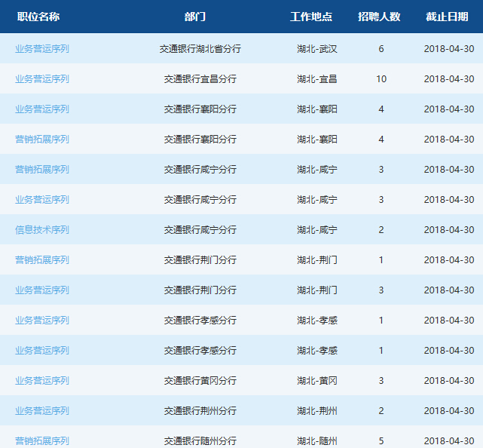Viewport: 483px width, 448px height.
Task: Click the 2018-04-30 date in 信息技术序列 row
Action: tap(449, 230)
